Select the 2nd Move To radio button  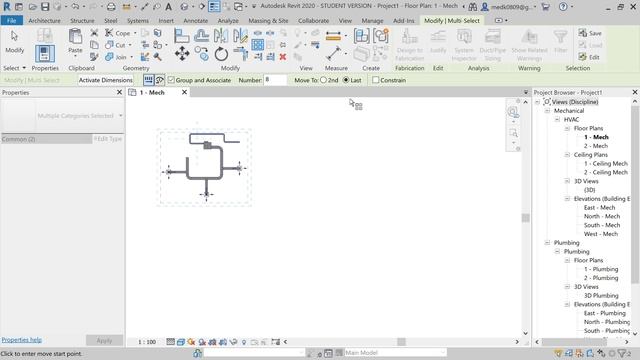pos(323,80)
